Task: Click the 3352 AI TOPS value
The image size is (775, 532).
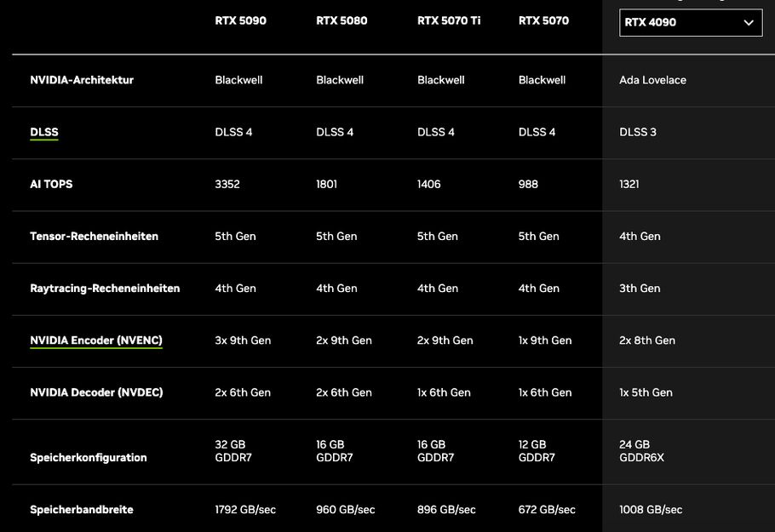Action: point(227,184)
